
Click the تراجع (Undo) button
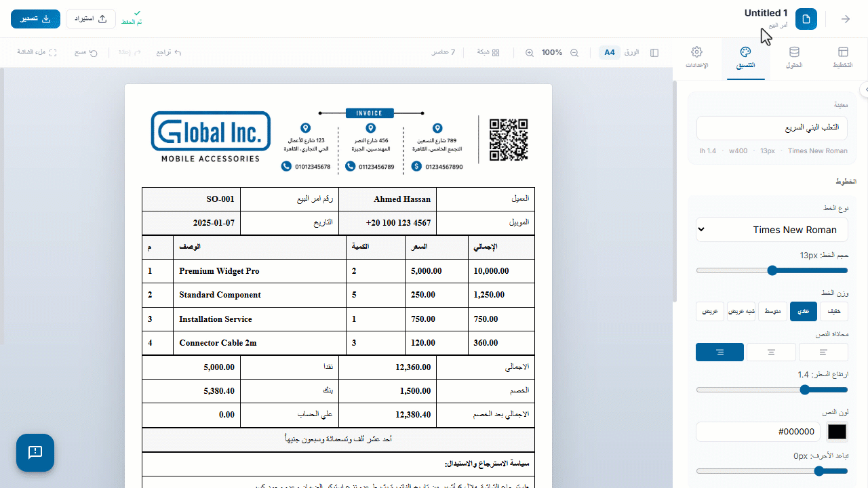pyautogui.click(x=169, y=52)
